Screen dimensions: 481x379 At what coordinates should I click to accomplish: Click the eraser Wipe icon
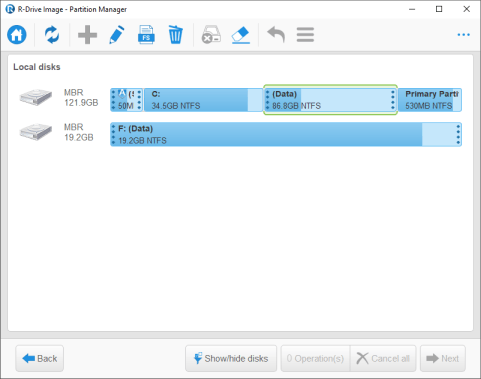pyautogui.click(x=241, y=35)
